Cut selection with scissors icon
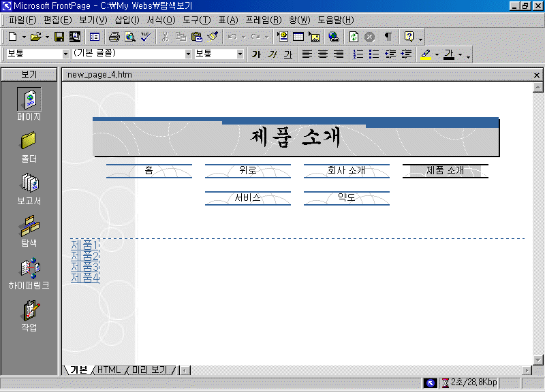The image size is (545, 392). click(165, 37)
